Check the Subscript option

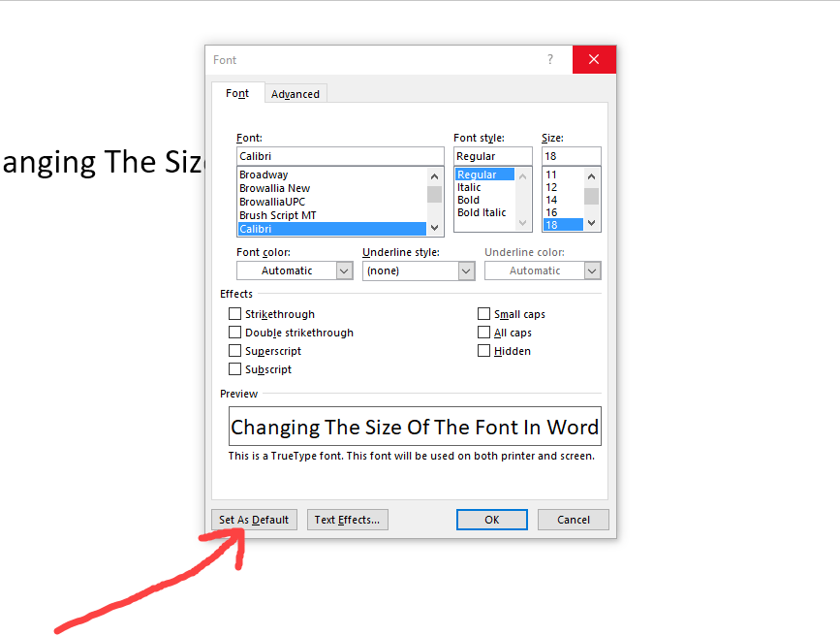click(x=234, y=368)
